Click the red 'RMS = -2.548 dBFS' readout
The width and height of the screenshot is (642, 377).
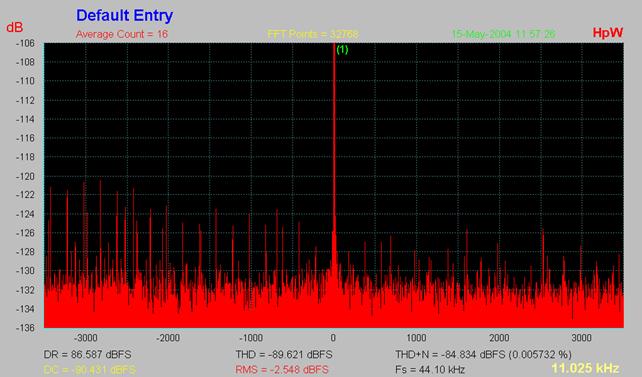[x=282, y=370]
